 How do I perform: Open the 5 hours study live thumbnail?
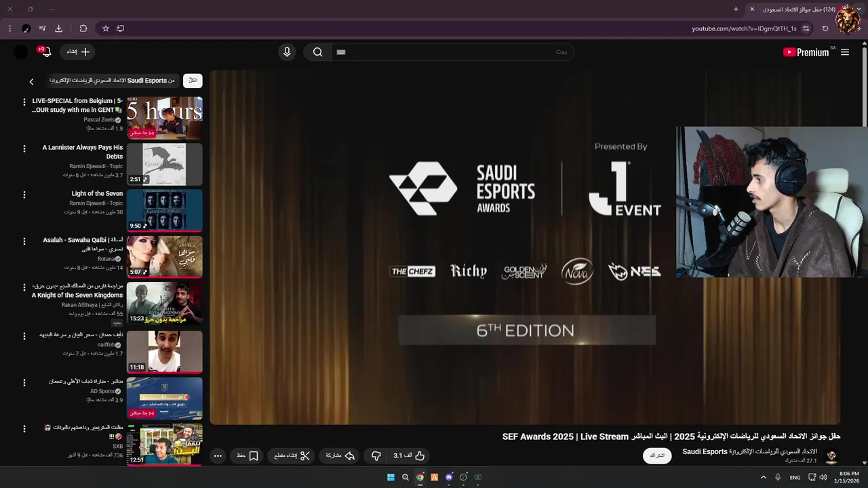[165, 118]
